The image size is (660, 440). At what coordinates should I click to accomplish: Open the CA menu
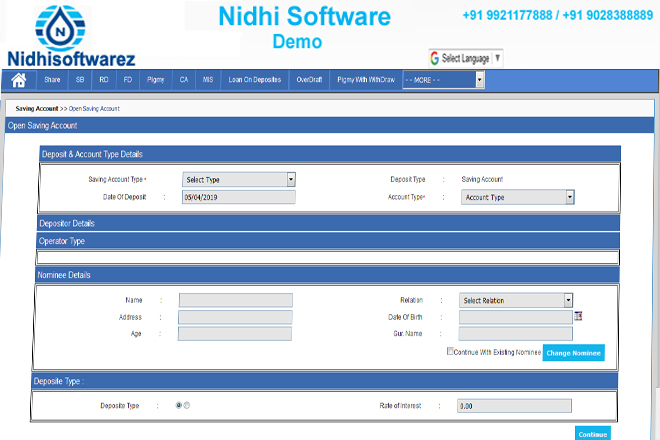coord(184,80)
